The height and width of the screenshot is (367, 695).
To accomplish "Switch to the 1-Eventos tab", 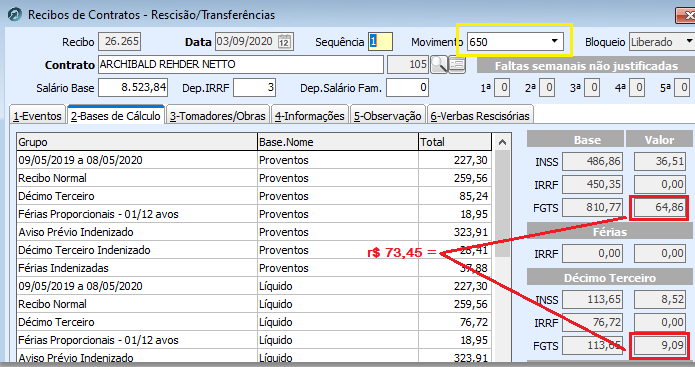I will (37, 116).
